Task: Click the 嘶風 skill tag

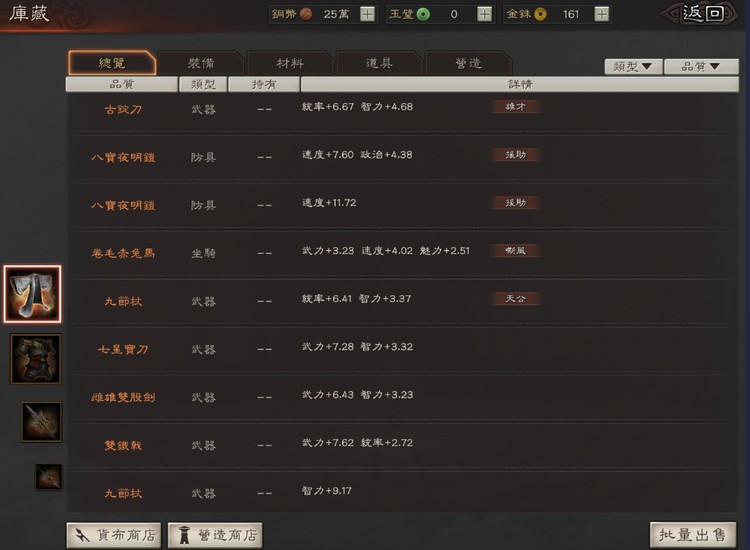Action: tap(516, 251)
